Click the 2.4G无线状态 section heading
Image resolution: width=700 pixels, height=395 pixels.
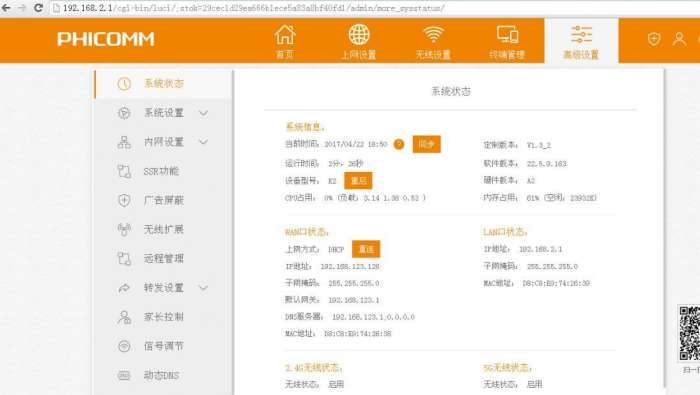pos(314,368)
